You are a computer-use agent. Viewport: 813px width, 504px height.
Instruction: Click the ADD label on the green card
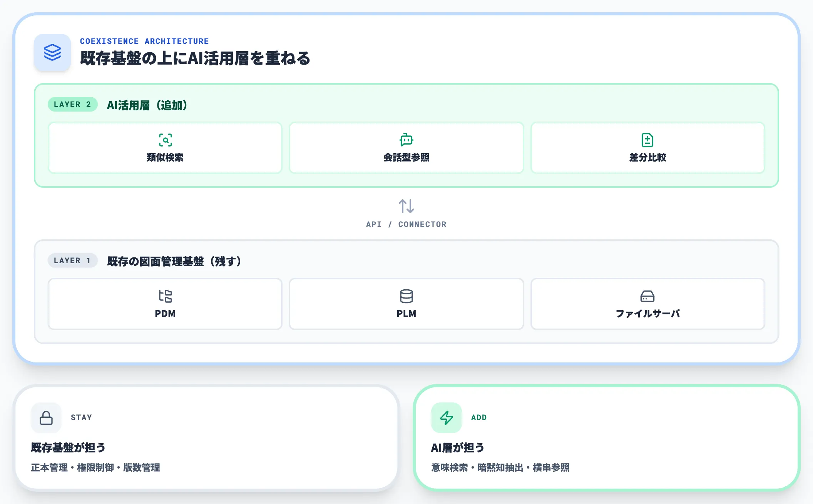[x=478, y=417]
